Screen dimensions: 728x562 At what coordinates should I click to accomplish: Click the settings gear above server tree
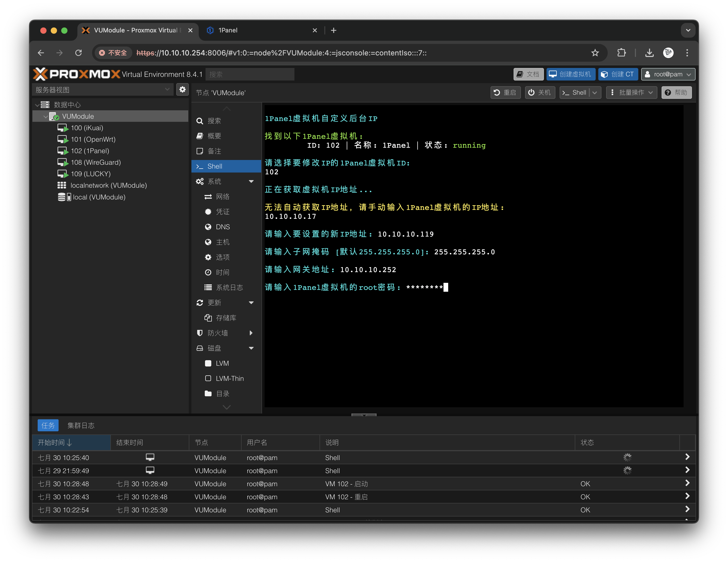click(x=182, y=90)
